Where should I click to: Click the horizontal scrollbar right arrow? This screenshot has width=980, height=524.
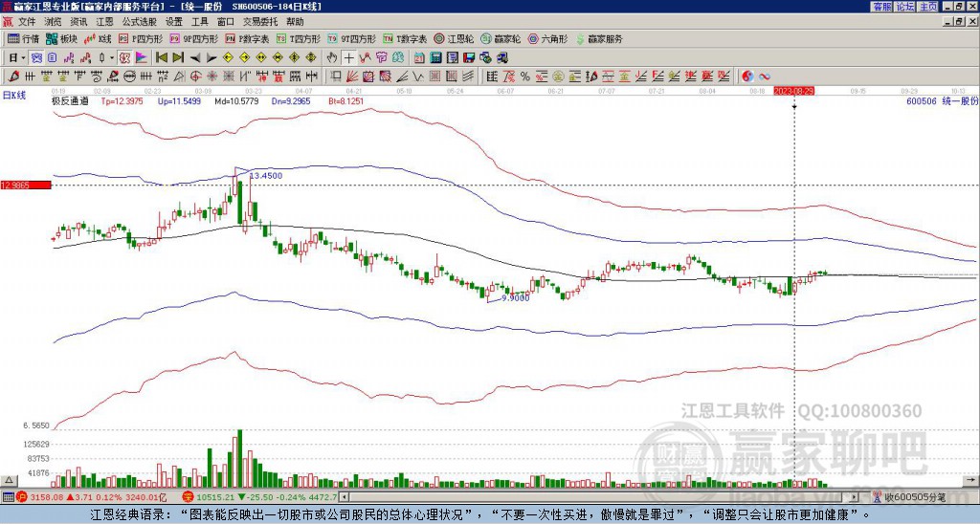click(855, 497)
